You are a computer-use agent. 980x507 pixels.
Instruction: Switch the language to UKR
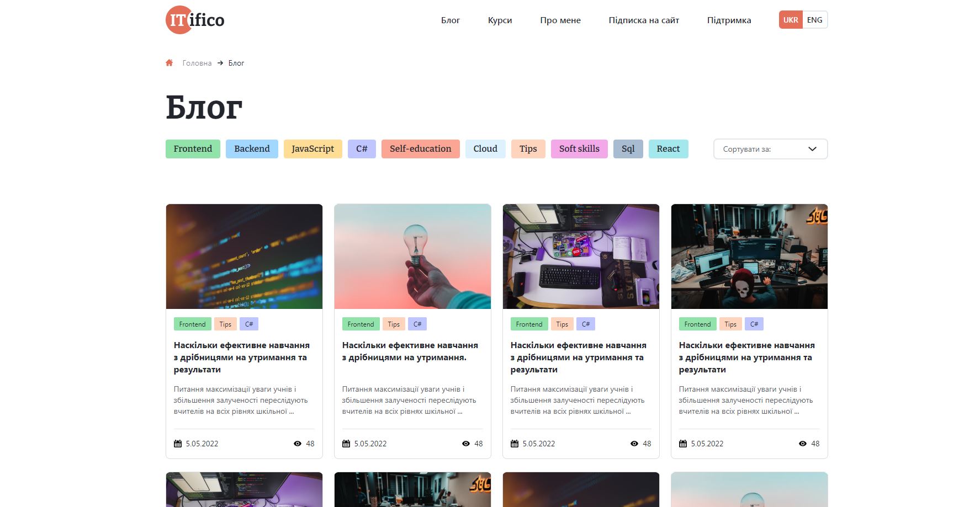coord(791,20)
